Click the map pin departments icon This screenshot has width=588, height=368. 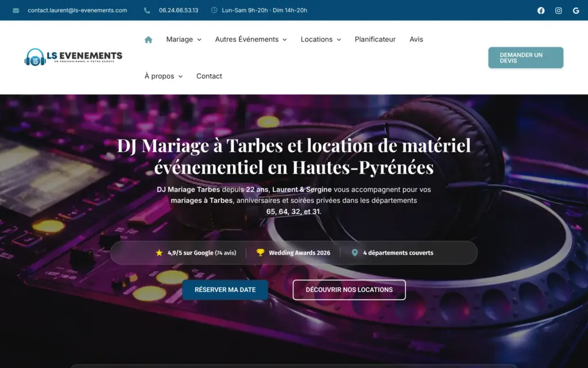[355, 253]
